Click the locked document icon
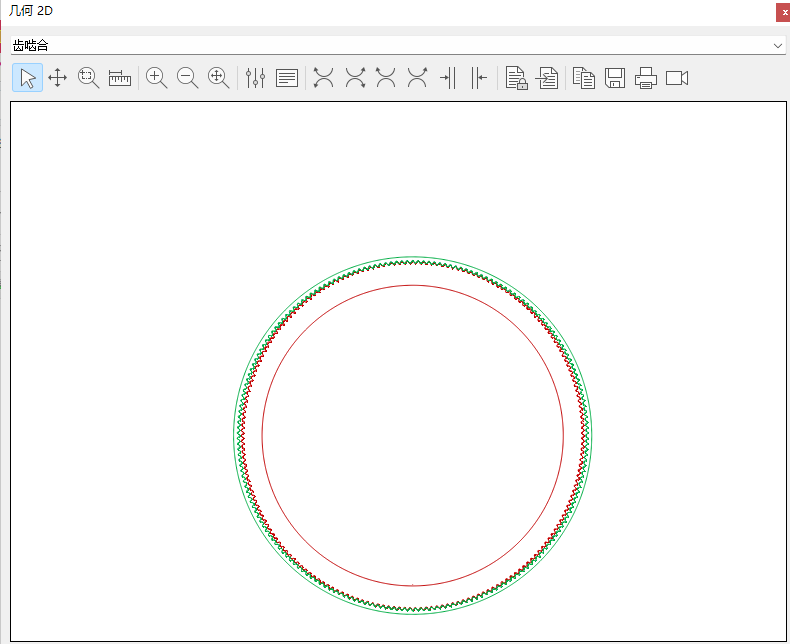The image size is (790, 644). pyautogui.click(x=516, y=78)
